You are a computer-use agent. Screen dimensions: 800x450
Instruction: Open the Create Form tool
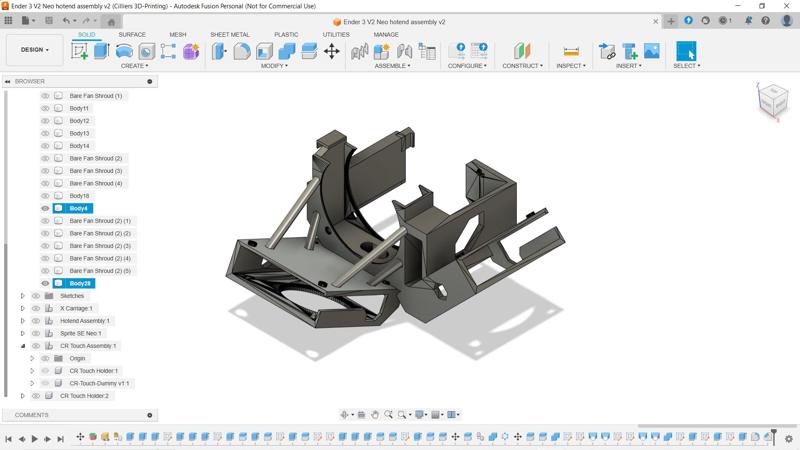pyautogui.click(x=191, y=51)
